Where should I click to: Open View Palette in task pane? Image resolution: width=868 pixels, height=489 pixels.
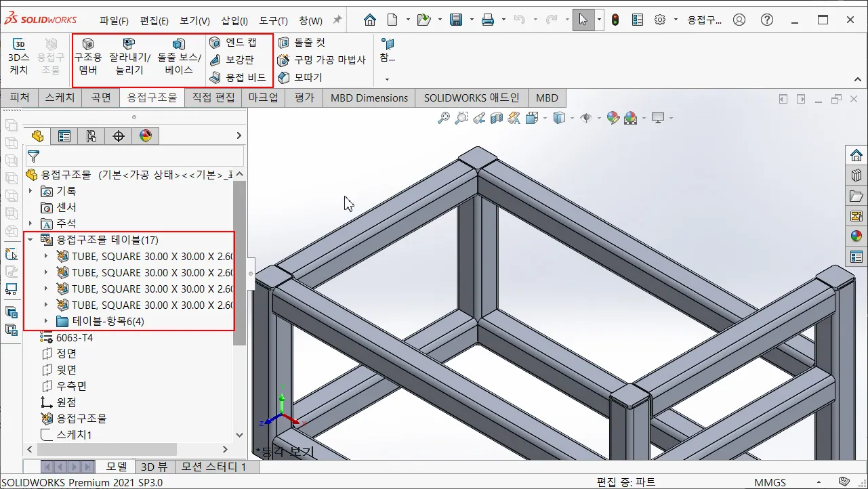tap(856, 216)
